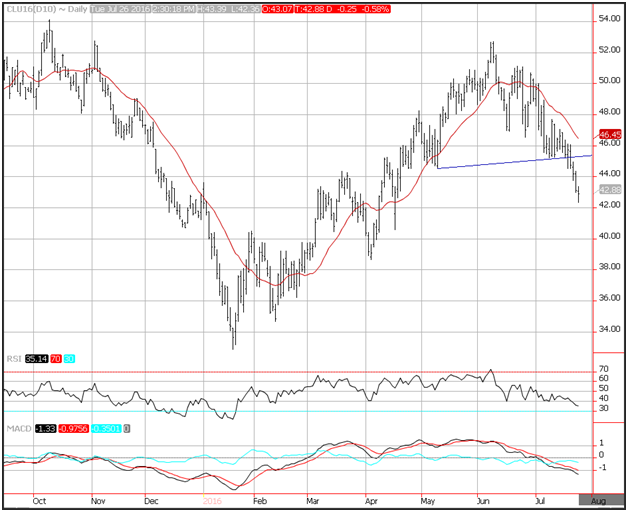
Task: Click the MACD indicator label
Action: tap(16, 429)
